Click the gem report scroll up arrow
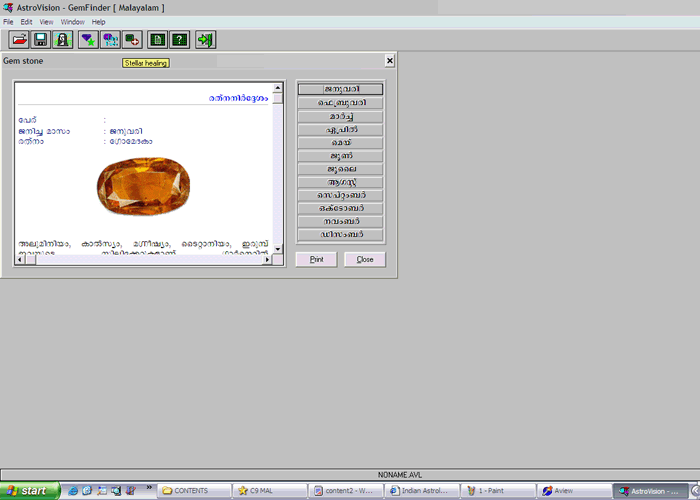Viewport: 700px width, 500px height. [x=278, y=88]
